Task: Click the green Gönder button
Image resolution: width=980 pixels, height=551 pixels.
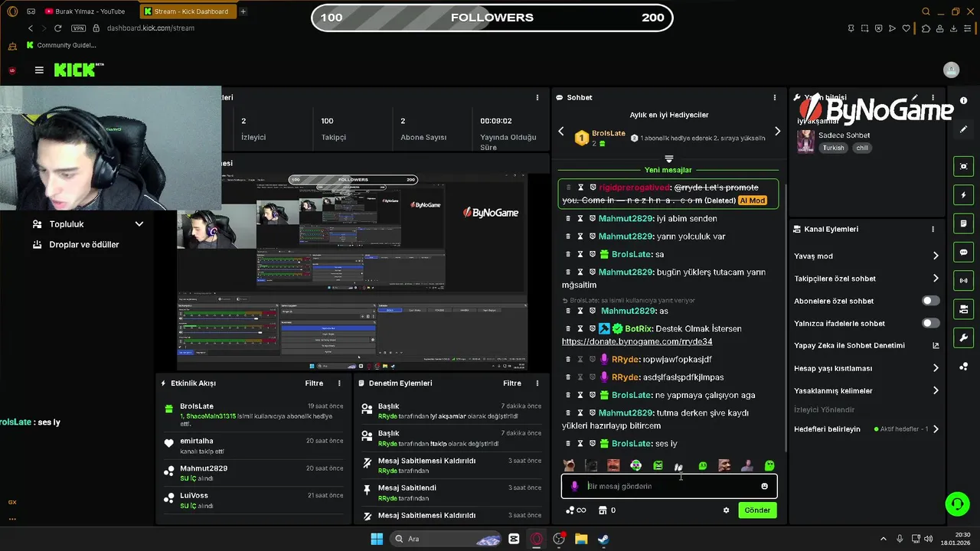Action: pos(757,510)
